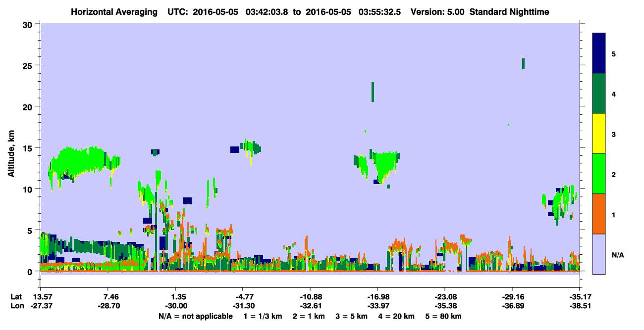
Task: Click the longitude value -36.89
Action: [512, 306]
